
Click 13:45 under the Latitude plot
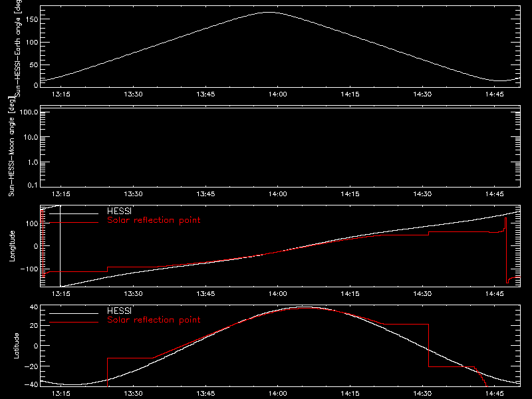(205, 394)
